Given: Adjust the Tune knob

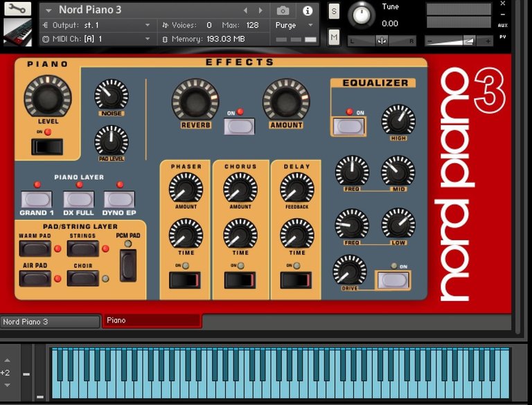Looking at the screenshot, I should pos(362,15).
